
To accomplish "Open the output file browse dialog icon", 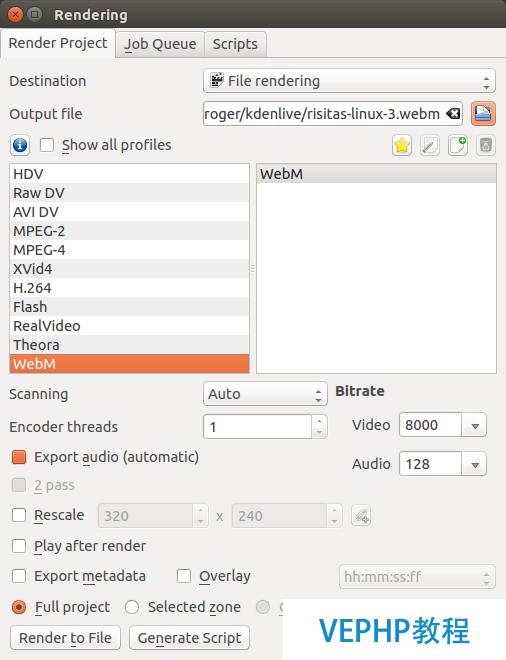I will pos(483,114).
